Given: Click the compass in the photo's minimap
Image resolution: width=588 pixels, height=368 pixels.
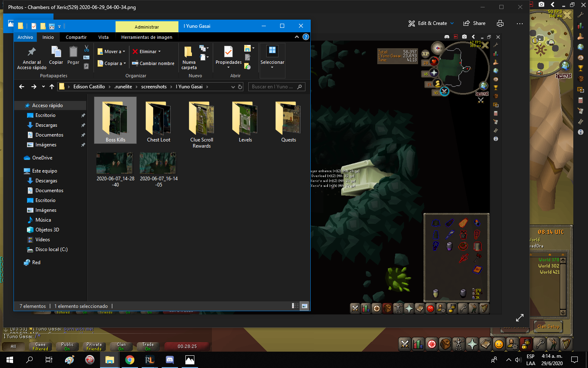Looking at the screenshot, I should click(x=438, y=48).
